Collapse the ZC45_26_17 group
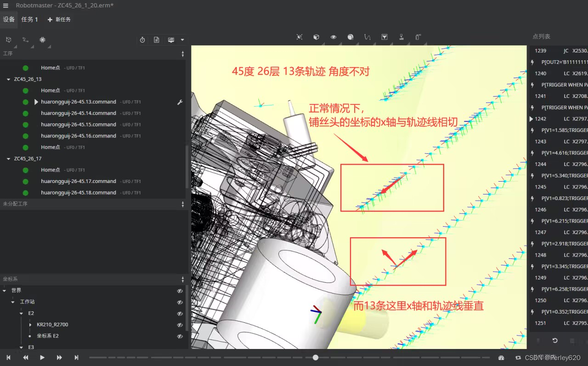Viewport: 588px width, 366px height. pyautogui.click(x=8, y=159)
